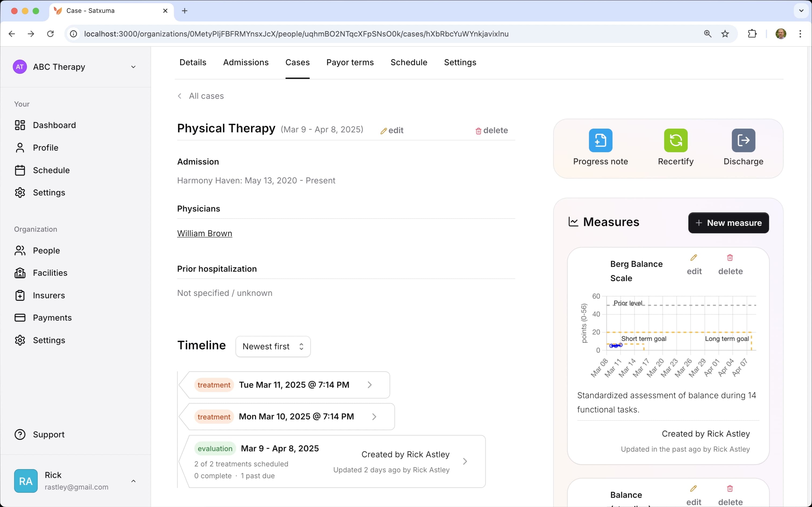The width and height of the screenshot is (812, 507).
Task: Click the rastley@gmail.com email text
Action: pos(77,487)
